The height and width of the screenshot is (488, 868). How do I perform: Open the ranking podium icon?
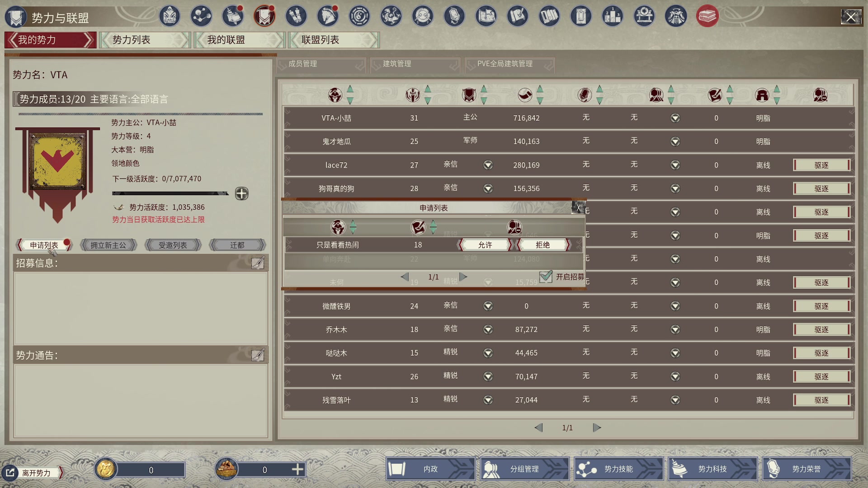[x=613, y=17]
